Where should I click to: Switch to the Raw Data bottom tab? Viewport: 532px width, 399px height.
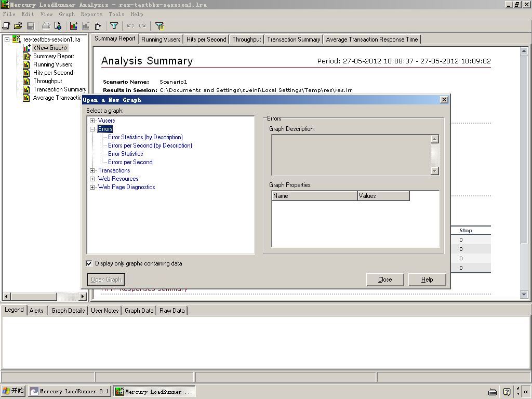pos(172,311)
